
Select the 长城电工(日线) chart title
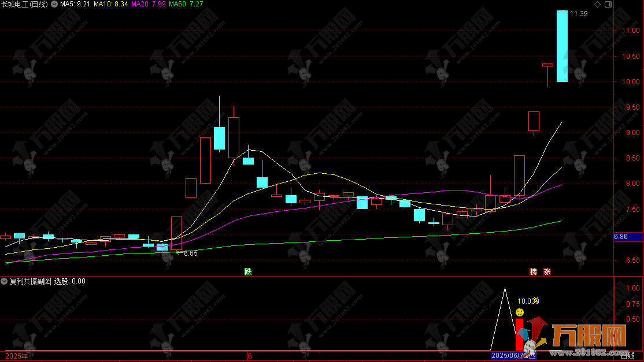(x=25, y=4)
